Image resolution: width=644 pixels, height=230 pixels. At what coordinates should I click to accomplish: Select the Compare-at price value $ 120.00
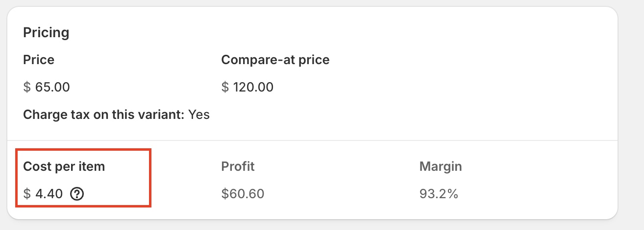(248, 88)
